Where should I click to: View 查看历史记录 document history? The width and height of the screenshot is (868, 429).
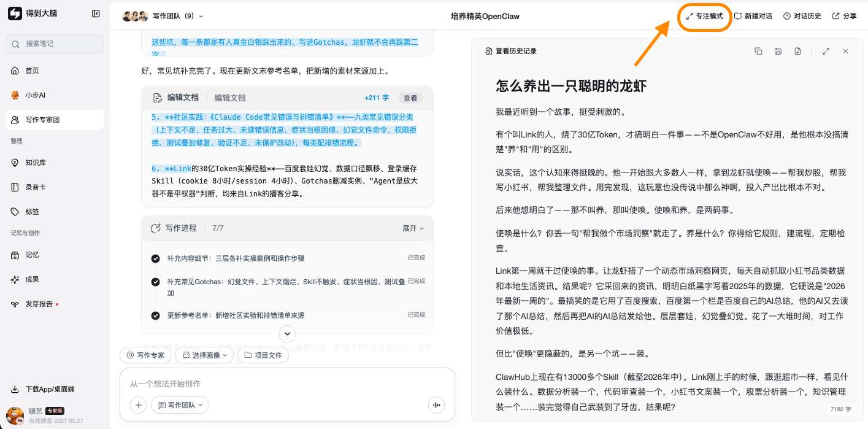click(510, 51)
